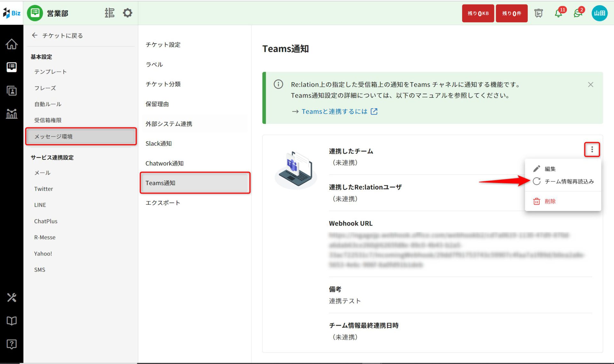Click the Teams通知 page heading
This screenshot has height=364, width=614.
285,49
